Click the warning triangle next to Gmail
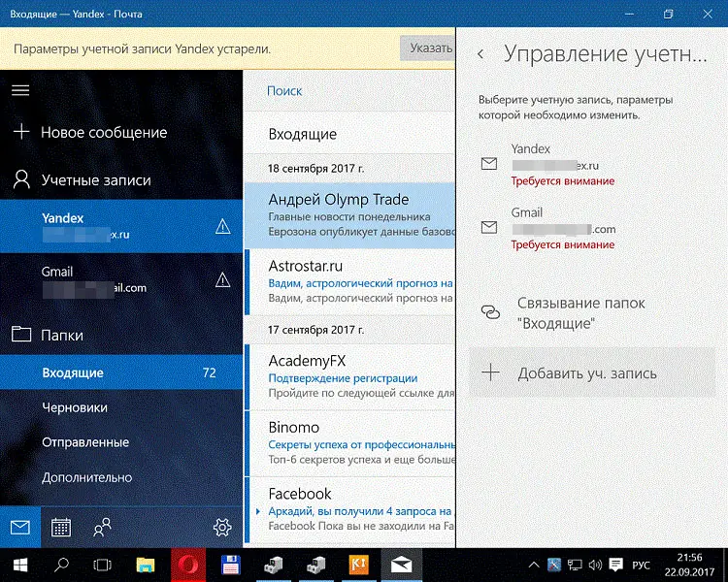728x582 pixels. 222,280
